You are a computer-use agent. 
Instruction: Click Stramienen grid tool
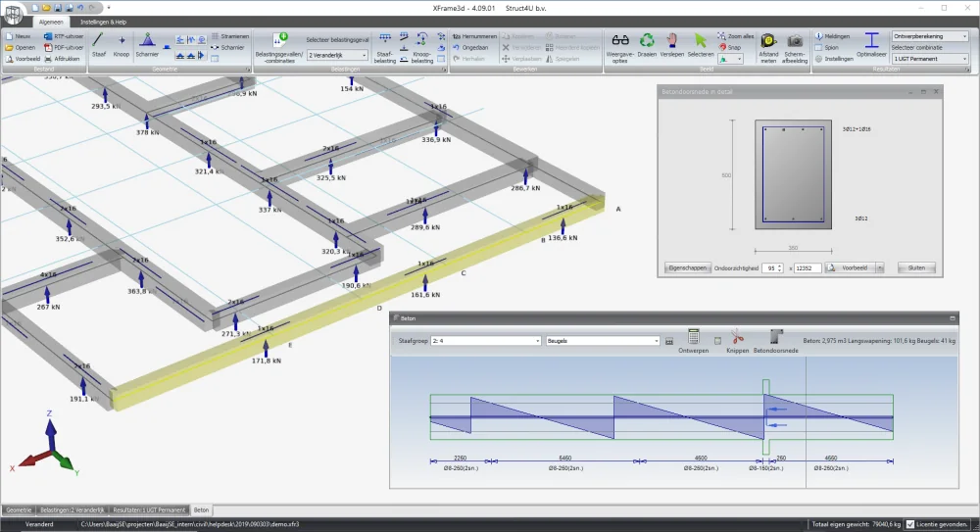tap(230, 36)
